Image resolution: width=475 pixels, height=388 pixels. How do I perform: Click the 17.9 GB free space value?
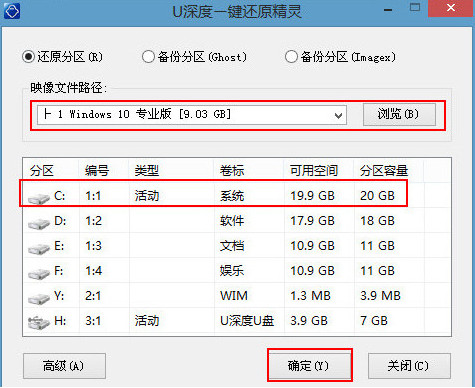pyautogui.click(x=312, y=221)
